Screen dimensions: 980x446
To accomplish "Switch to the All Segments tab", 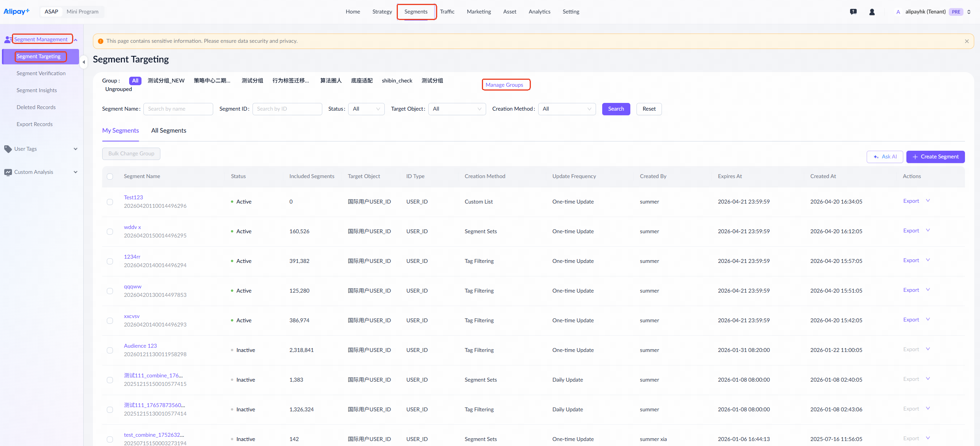I will tap(168, 131).
